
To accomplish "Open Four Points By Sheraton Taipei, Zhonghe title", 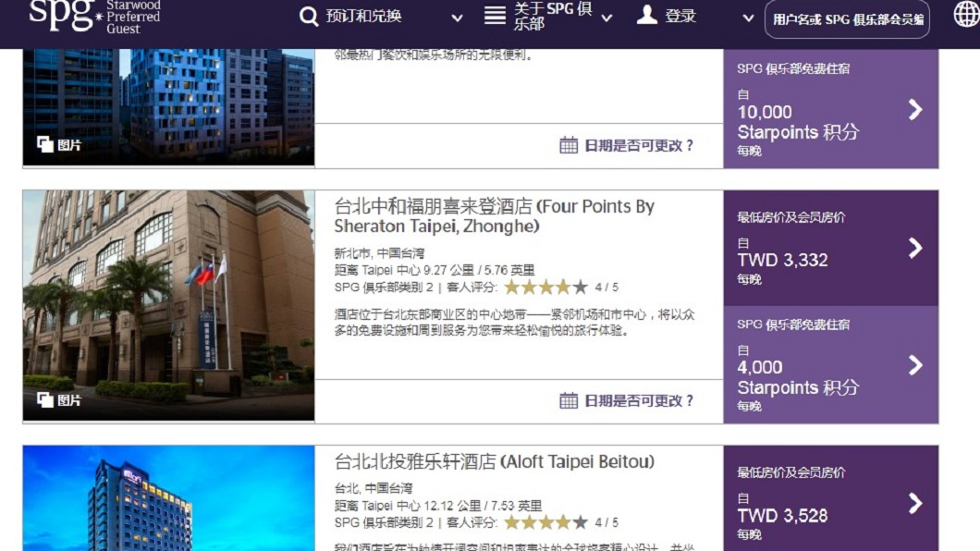I will click(494, 215).
